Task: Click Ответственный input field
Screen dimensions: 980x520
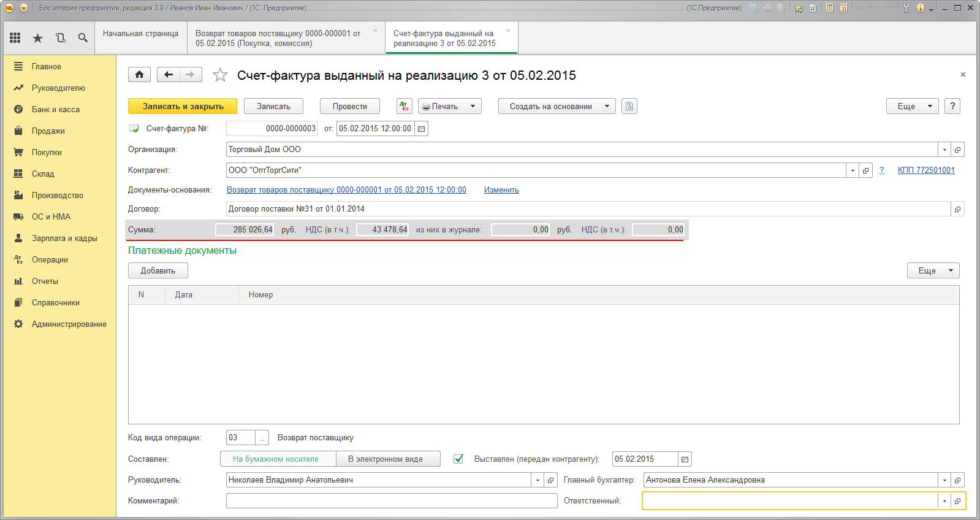Action: tap(791, 501)
